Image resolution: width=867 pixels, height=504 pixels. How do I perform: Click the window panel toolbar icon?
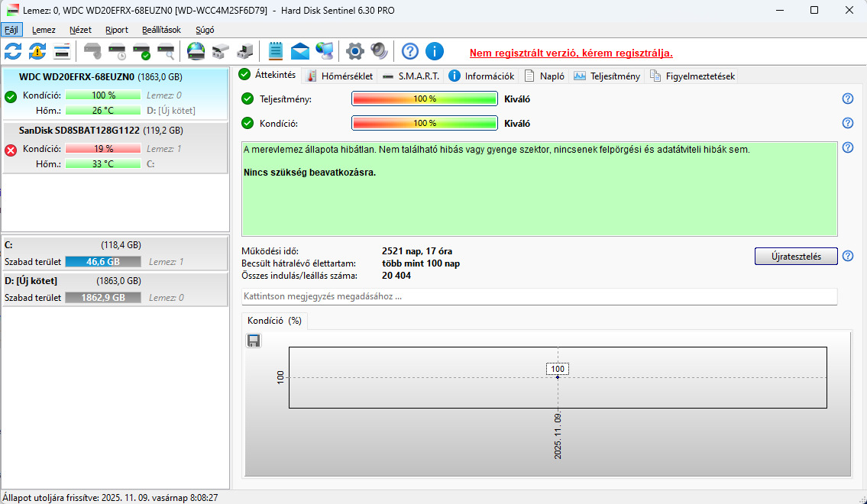[62, 51]
